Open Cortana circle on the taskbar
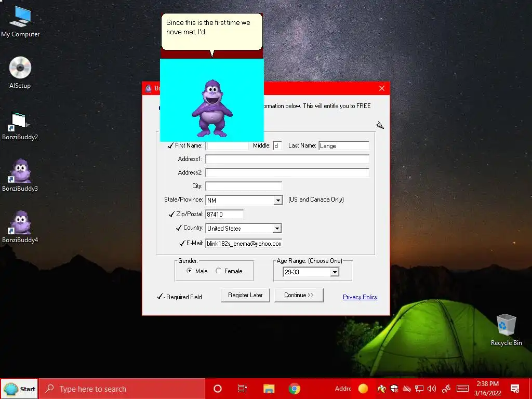The image size is (532, 399). pos(218,389)
